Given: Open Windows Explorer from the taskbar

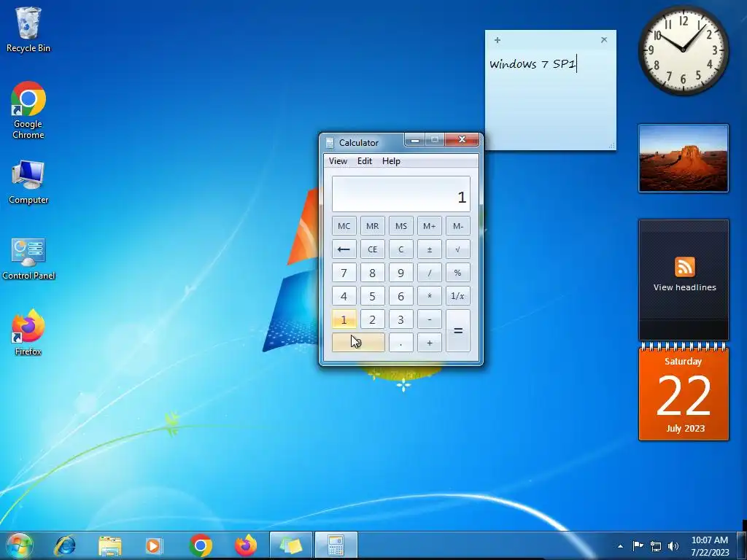Looking at the screenshot, I should click(109, 545).
